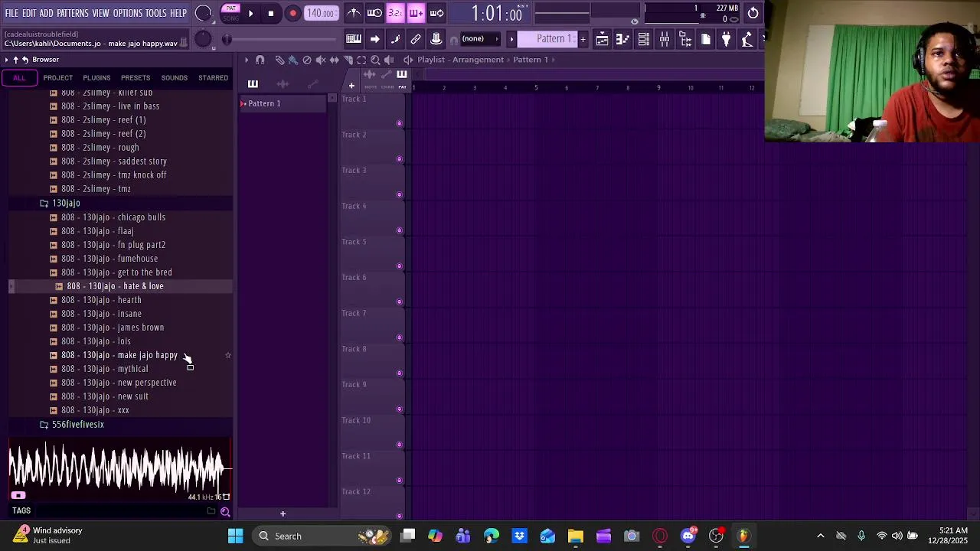Stop playback with the stop button
This screenshot has height=551, width=980.
tap(271, 13)
